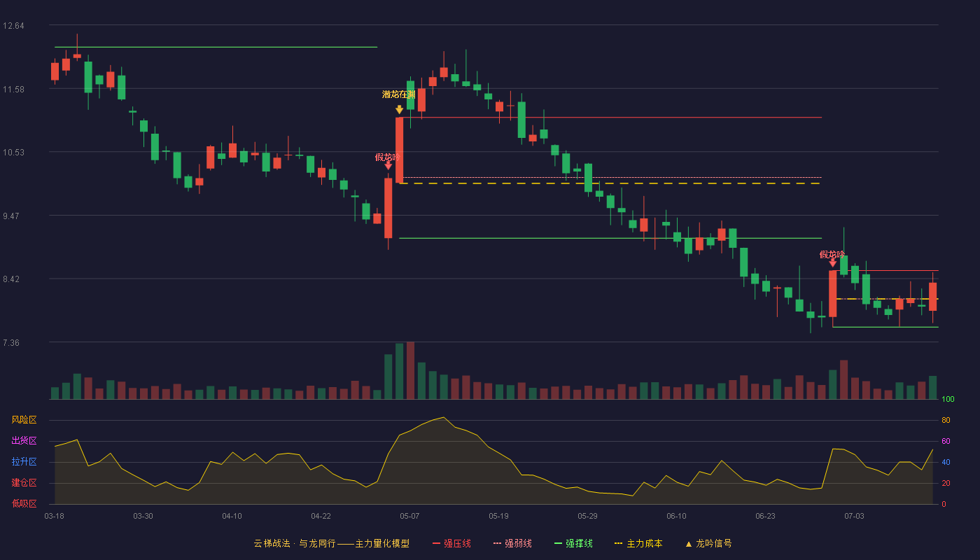Screen dimensions: 980x560
Task: Click the 05-07 date axis label
Action: (x=409, y=516)
